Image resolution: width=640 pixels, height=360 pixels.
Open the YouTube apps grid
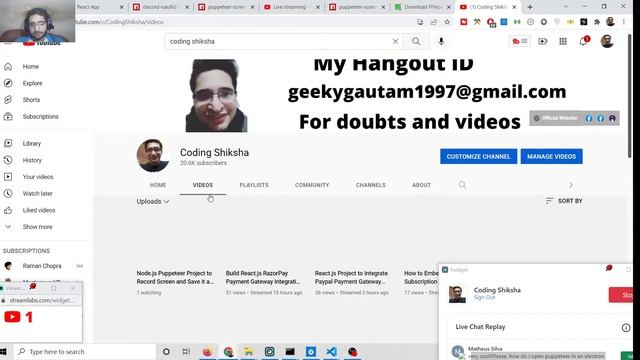click(x=563, y=41)
